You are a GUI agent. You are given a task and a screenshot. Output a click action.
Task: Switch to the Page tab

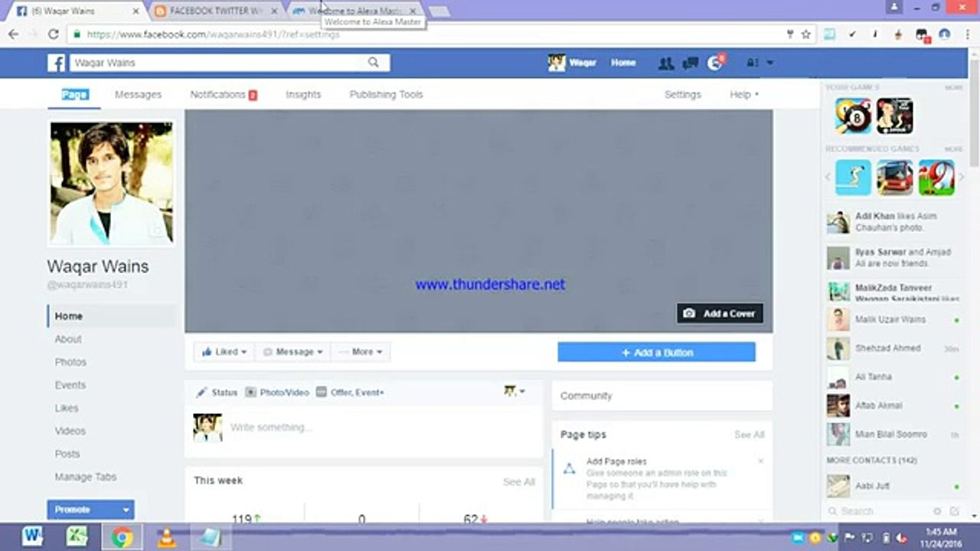pos(75,95)
